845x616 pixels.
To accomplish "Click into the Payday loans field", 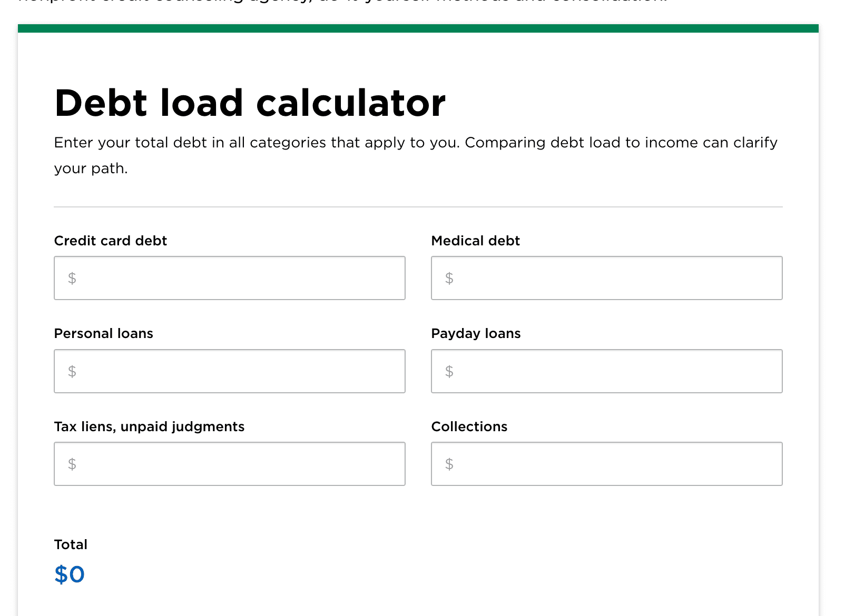I will [x=606, y=371].
